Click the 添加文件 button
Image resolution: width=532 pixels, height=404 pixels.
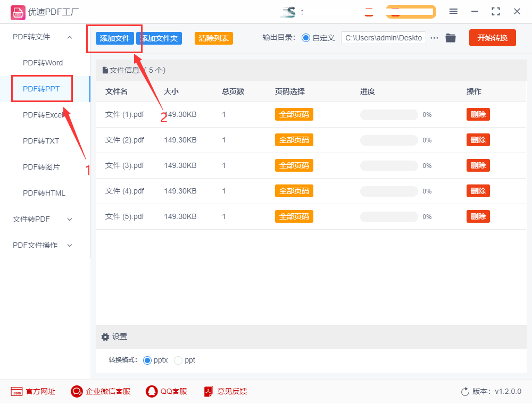[x=115, y=38]
